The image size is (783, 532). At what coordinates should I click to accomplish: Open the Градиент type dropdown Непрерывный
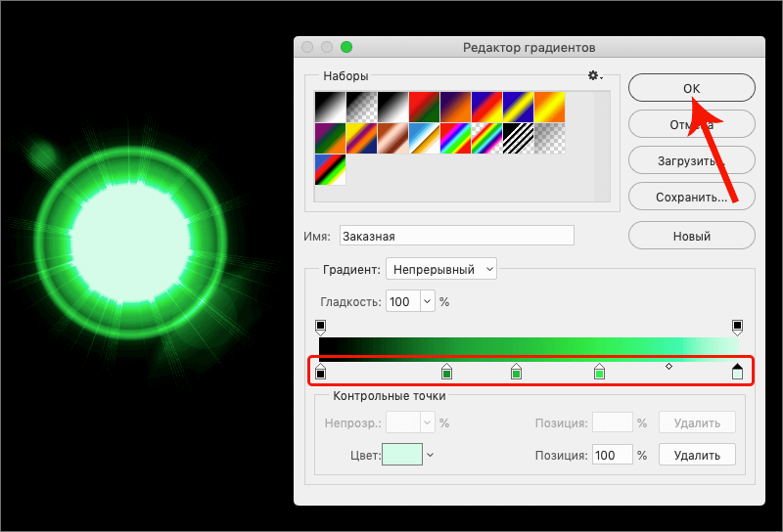click(441, 269)
